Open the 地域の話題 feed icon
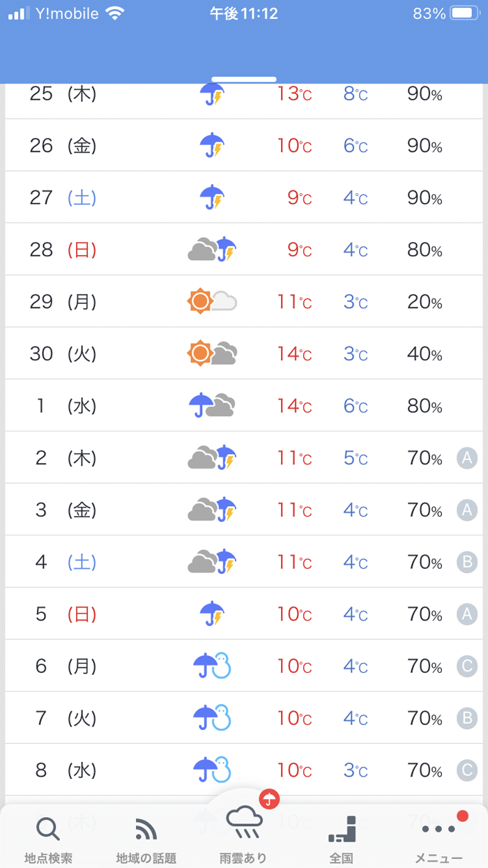488x868 pixels. [146, 830]
